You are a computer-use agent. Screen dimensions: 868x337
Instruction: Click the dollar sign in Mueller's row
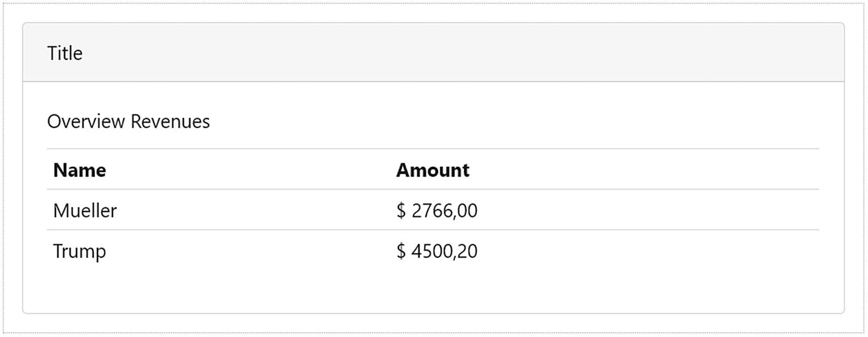(401, 211)
